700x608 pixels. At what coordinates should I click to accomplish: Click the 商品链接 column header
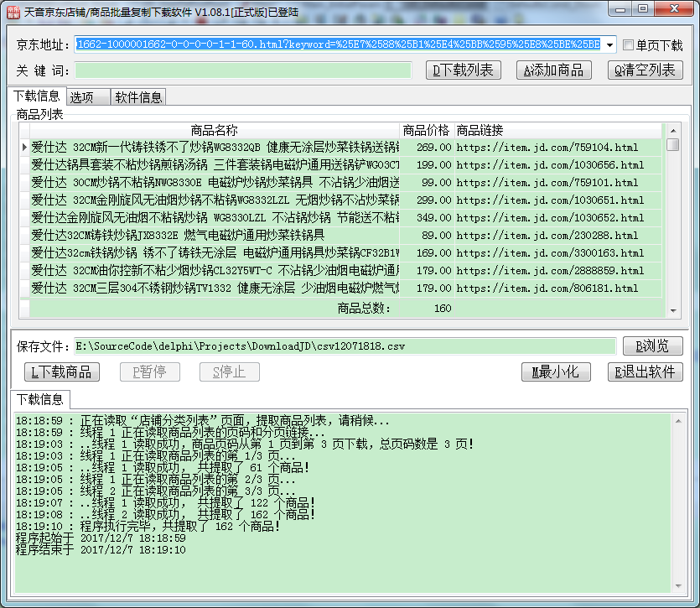[558, 131]
